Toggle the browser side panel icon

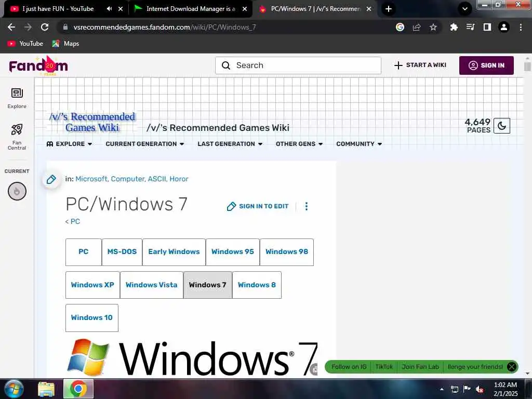[487, 27]
